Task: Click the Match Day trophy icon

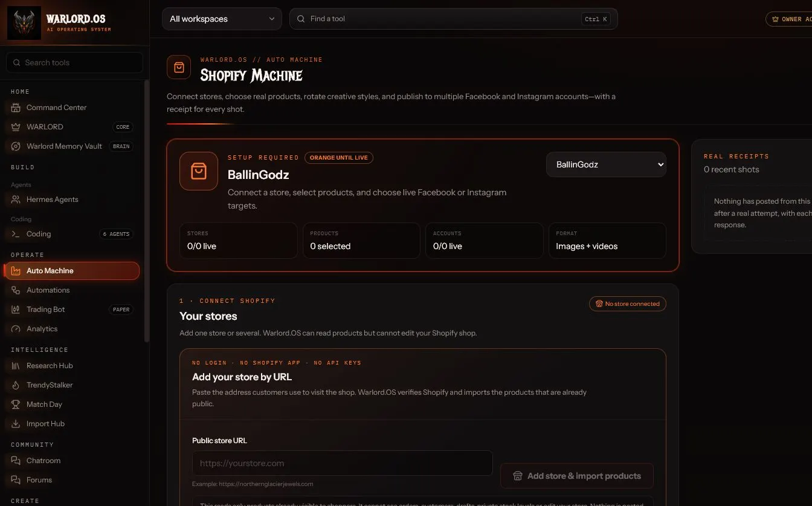Action: [16, 404]
